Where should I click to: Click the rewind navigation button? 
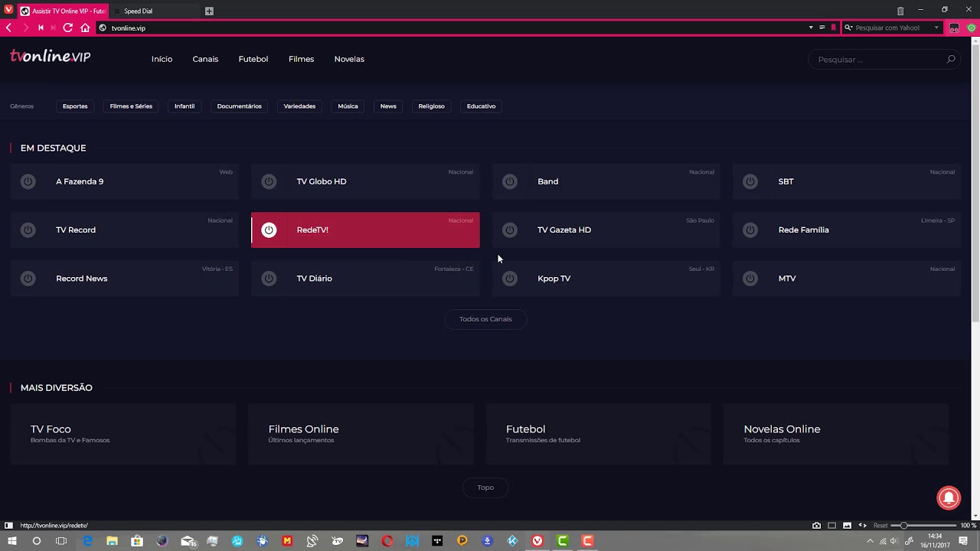(x=41, y=28)
